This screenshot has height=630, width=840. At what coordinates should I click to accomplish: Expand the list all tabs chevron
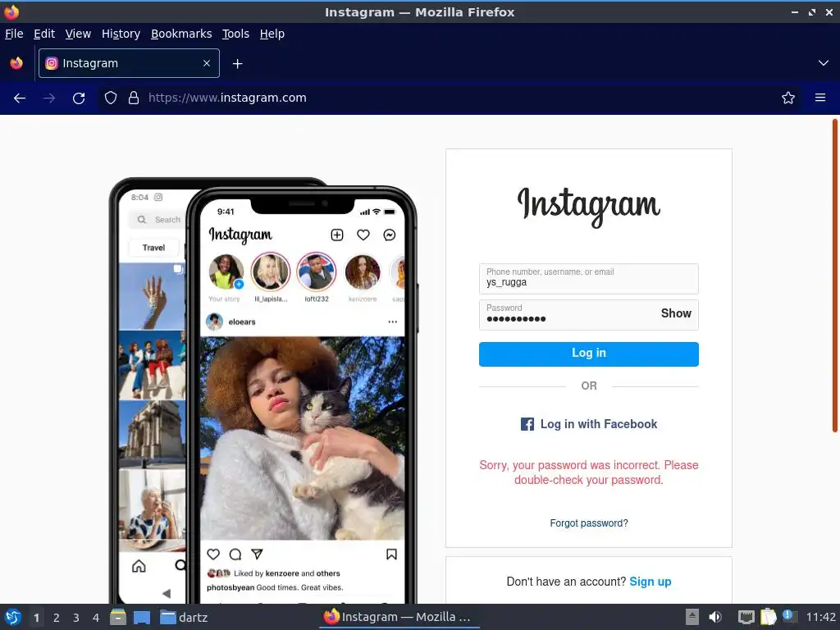(824, 63)
